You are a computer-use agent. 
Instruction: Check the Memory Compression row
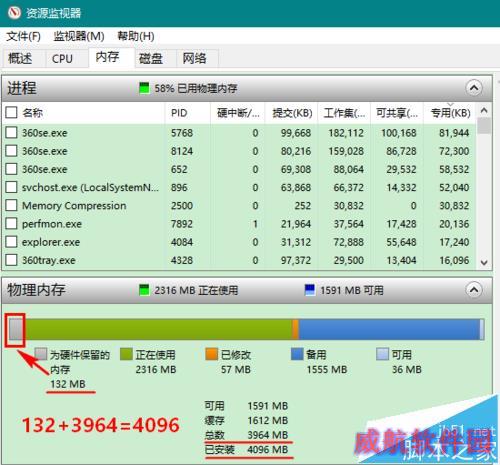click(x=11, y=205)
